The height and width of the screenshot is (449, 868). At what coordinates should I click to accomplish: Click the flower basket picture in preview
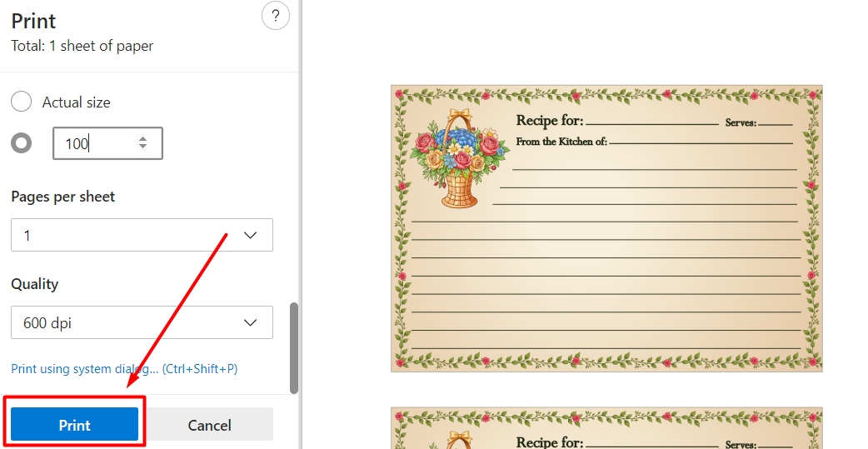tap(459, 158)
